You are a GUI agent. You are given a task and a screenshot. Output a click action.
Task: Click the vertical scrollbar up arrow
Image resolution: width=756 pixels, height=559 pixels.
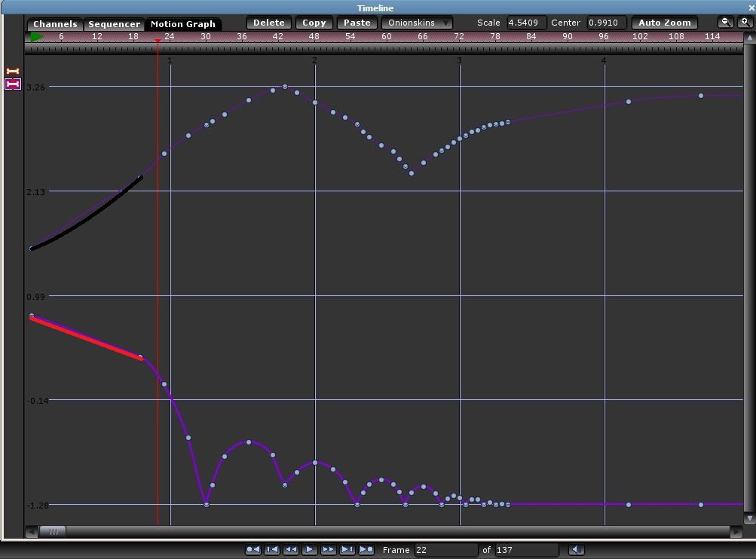(749, 38)
